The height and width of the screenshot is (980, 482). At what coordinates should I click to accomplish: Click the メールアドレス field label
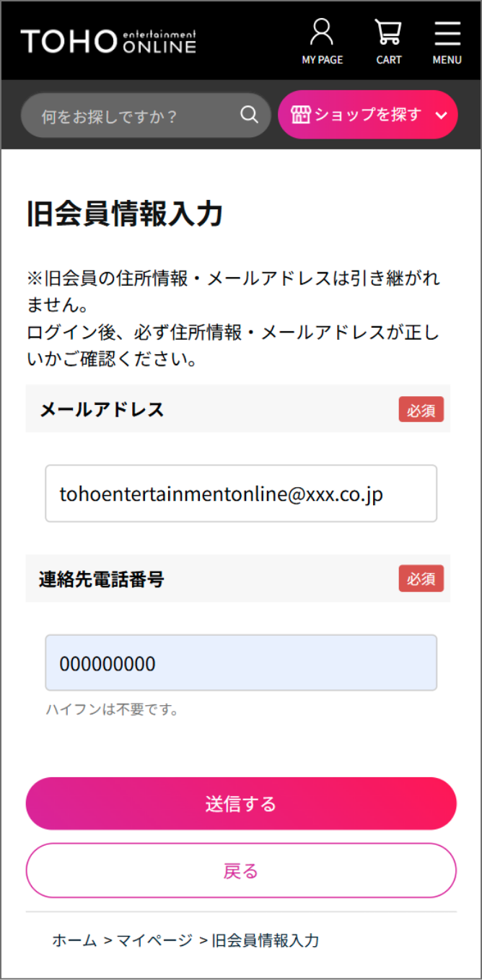pyautogui.click(x=102, y=409)
